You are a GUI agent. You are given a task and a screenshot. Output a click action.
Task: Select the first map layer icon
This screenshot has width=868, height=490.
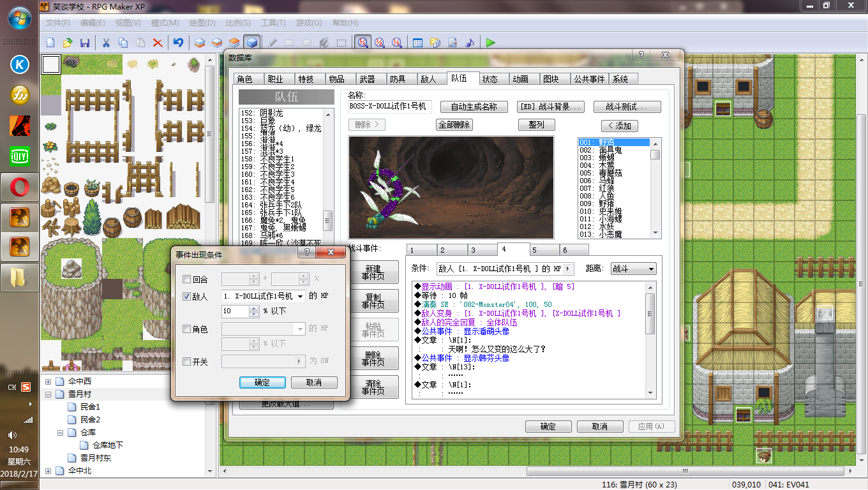tap(200, 43)
